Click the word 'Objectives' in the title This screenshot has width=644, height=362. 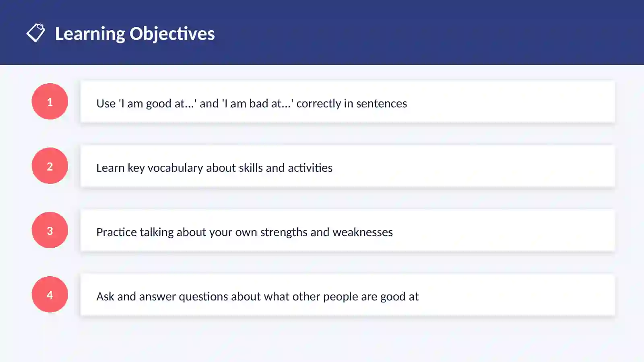172,34
